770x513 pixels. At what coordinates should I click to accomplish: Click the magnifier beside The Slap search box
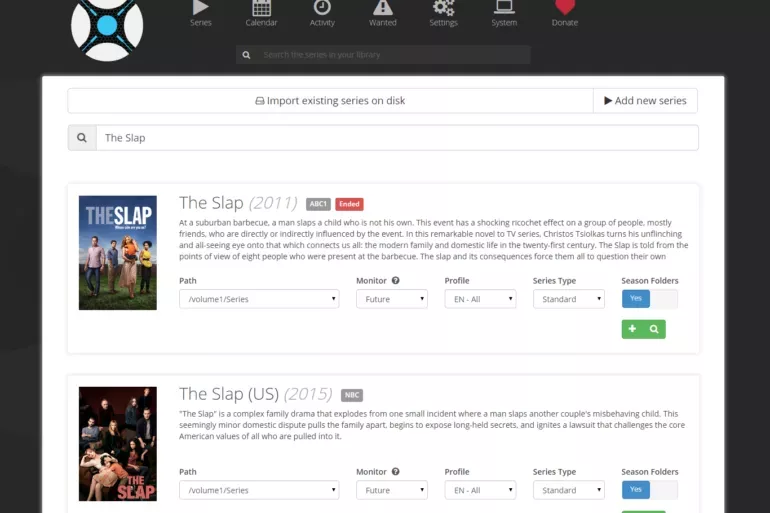[x=82, y=138]
